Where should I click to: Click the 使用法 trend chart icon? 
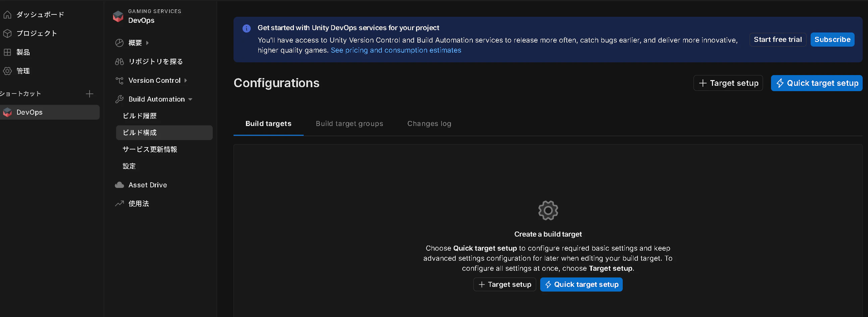click(x=119, y=204)
